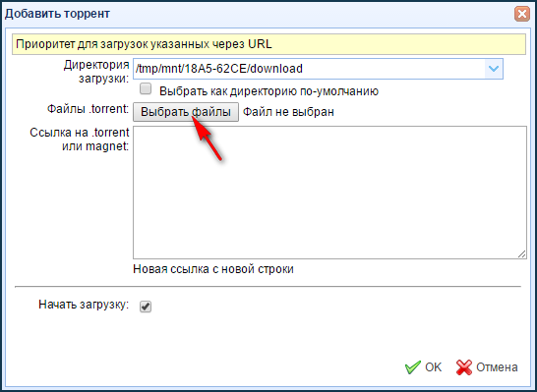Confirm with the OK button
The height and width of the screenshot is (392, 537).
423,367
